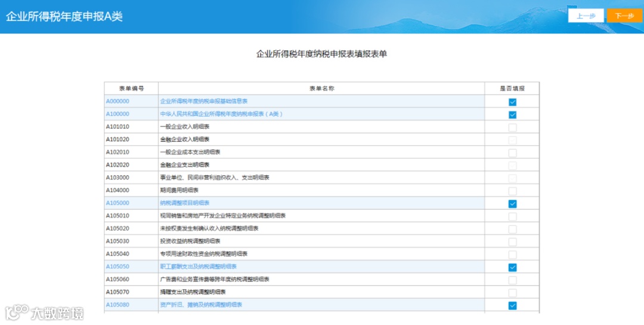The width and height of the screenshot is (644, 325).
Task: Check the A101010 一般企业收入明细表 checkbox
Action: tap(513, 128)
